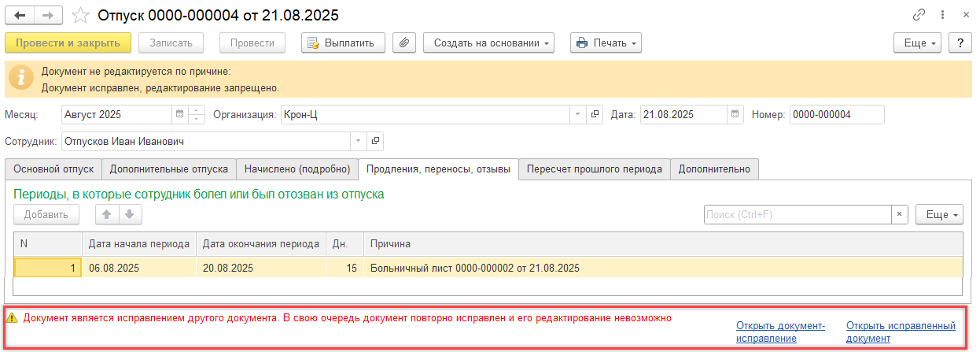The image size is (980, 352).
Task: Close the document window with X
Action: pos(965,15)
